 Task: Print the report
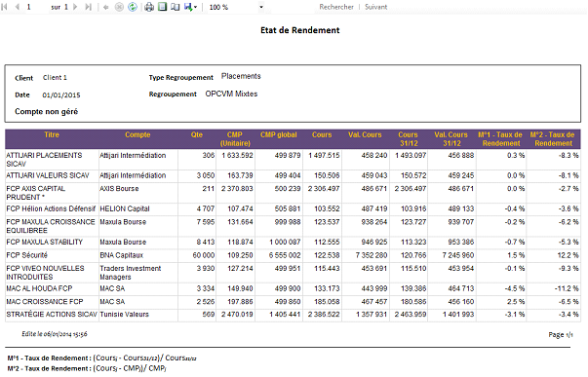point(149,7)
